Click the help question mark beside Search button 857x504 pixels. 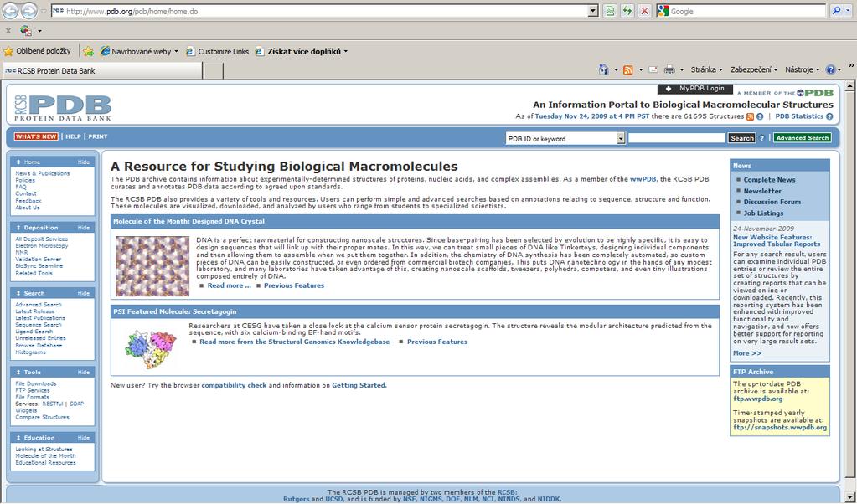pyautogui.click(x=761, y=138)
